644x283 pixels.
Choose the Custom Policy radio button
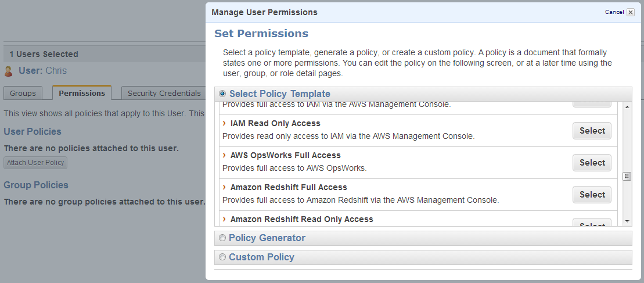coord(222,257)
